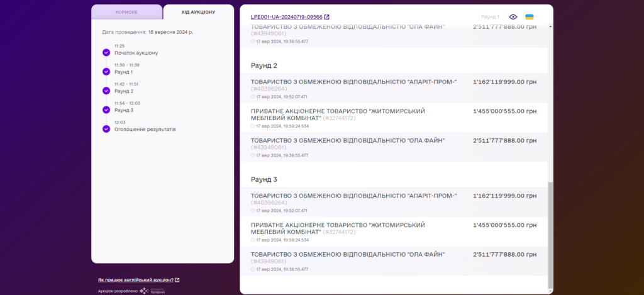
Task: Click the external link icon beside auction ID
Action: coord(327,17)
